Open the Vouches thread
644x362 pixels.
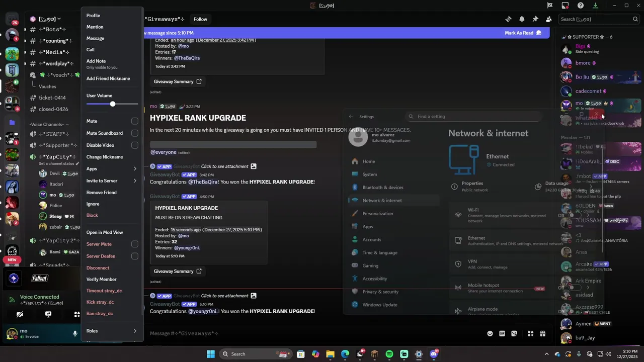(x=47, y=86)
